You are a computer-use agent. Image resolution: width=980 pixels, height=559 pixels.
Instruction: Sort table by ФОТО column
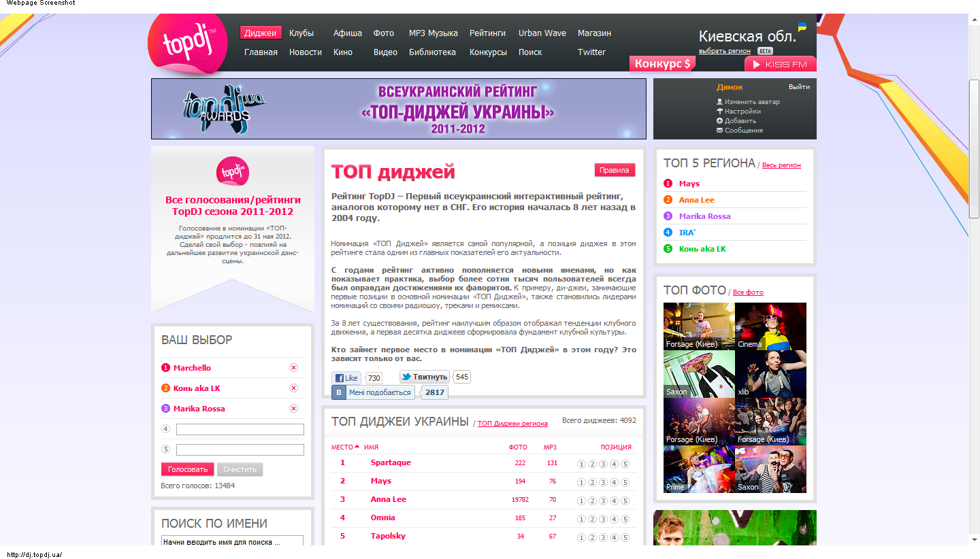click(x=518, y=447)
